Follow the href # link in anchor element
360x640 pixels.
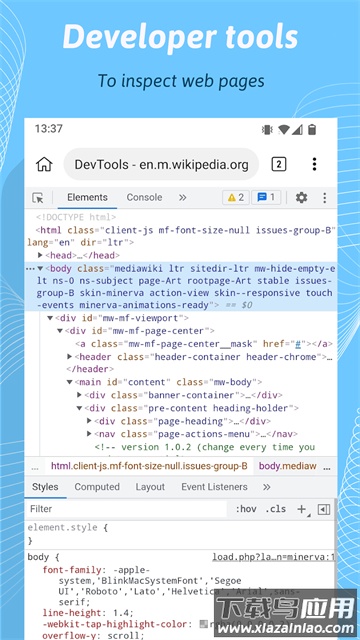tap(298, 344)
